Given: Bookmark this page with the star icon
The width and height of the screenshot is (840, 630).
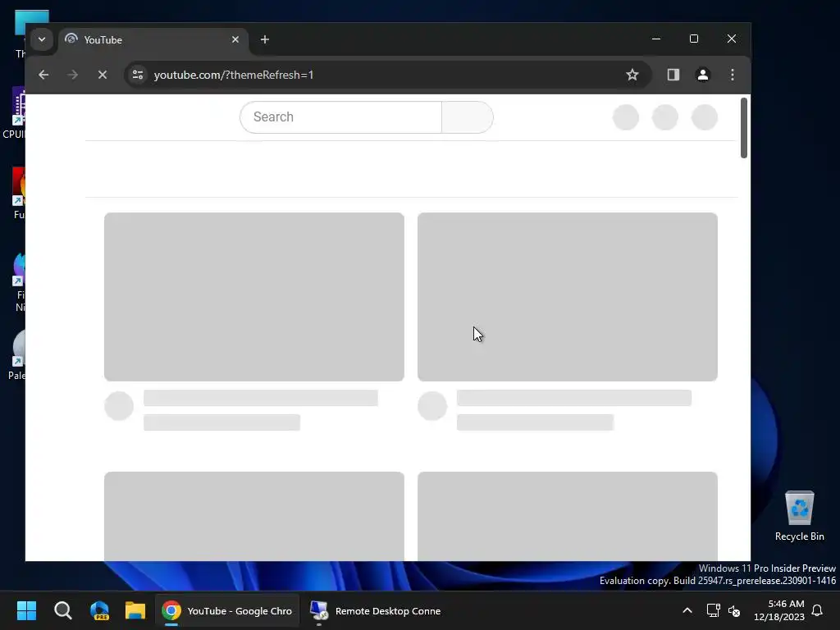Looking at the screenshot, I should click(x=632, y=75).
